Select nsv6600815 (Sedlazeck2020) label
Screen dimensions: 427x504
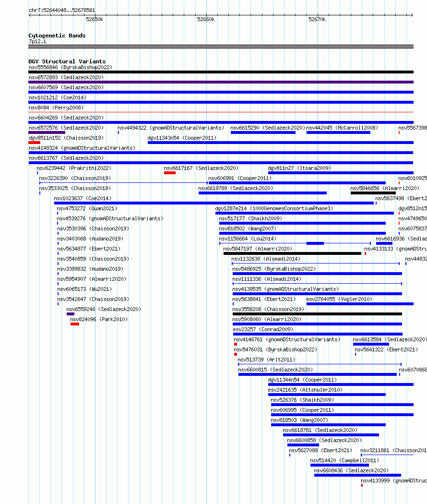(275, 369)
